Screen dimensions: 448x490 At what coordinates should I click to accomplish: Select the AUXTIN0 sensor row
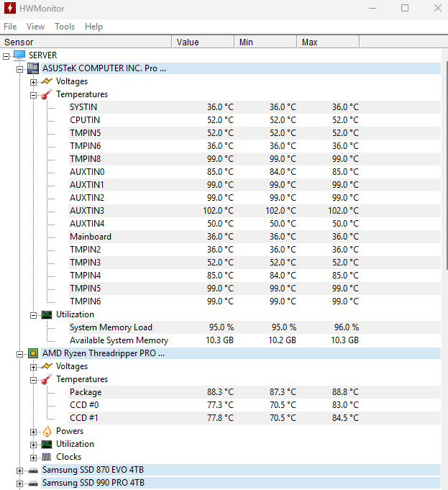pyautogui.click(x=255, y=172)
